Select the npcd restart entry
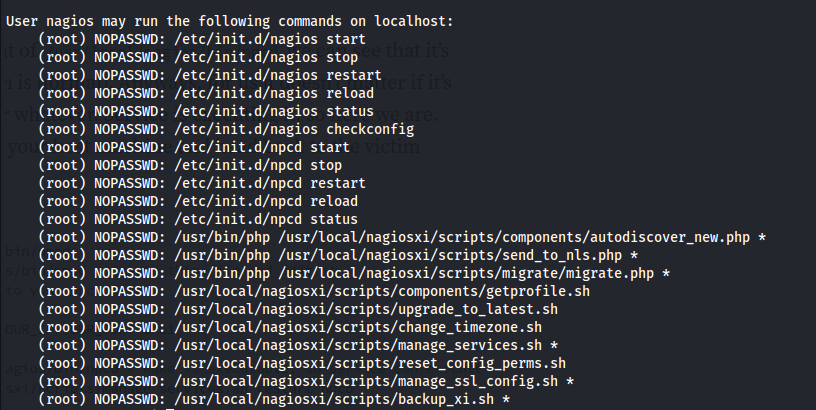This screenshot has width=816, height=410. [202, 183]
